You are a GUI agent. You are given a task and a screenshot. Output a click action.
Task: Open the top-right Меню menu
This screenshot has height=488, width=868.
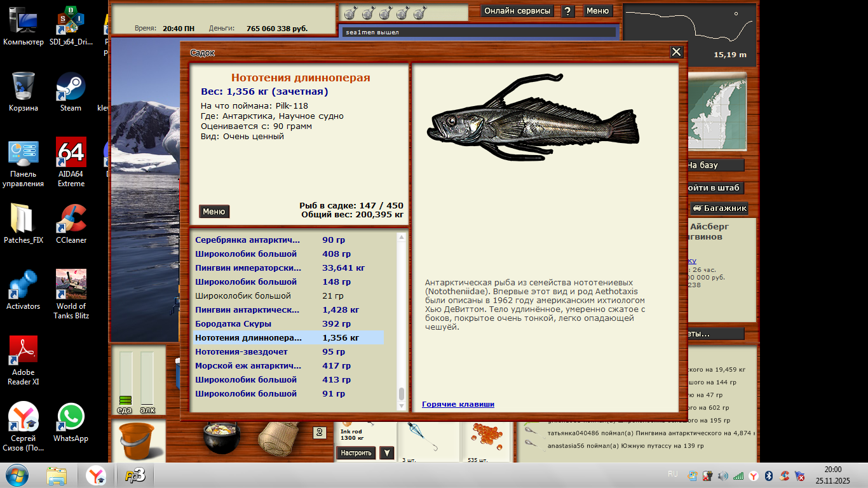pyautogui.click(x=597, y=11)
